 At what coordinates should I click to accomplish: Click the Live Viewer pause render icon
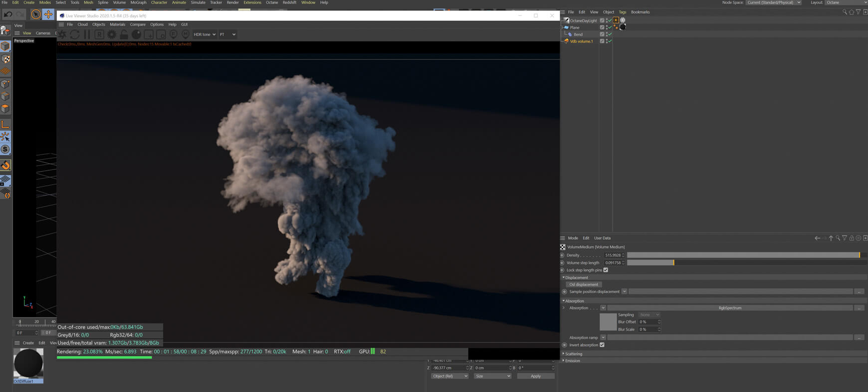point(87,34)
